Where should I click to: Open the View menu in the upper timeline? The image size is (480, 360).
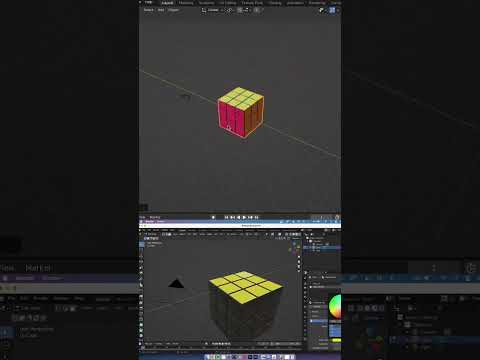(x=142, y=217)
